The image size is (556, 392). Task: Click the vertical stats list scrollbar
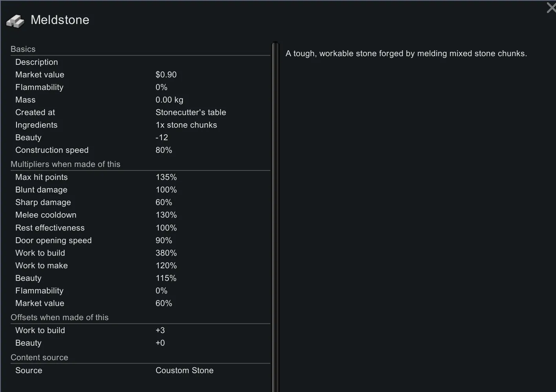pyautogui.click(x=275, y=216)
